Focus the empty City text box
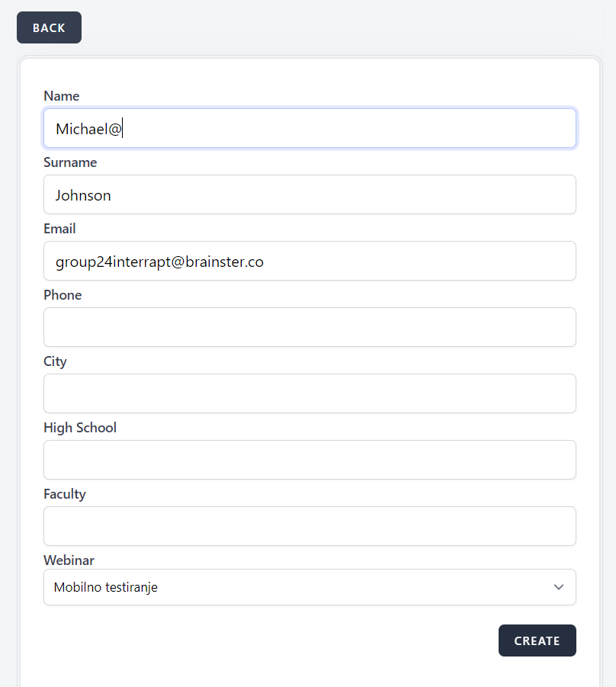Viewport: 616px width, 687px height. tap(310, 393)
